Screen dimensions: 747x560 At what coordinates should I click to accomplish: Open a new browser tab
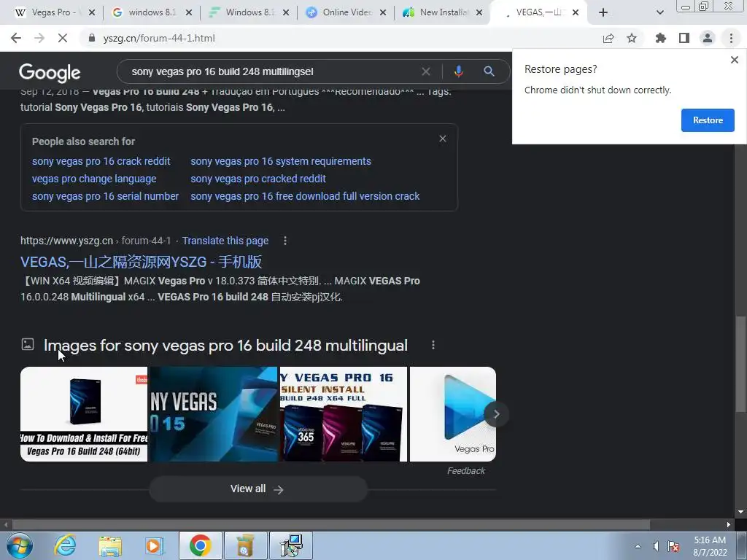(x=603, y=12)
